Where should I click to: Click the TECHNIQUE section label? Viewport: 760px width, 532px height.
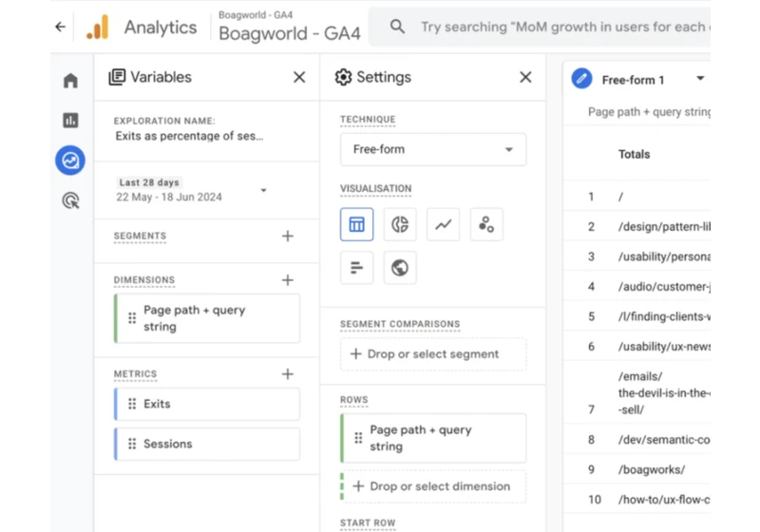[368, 119]
